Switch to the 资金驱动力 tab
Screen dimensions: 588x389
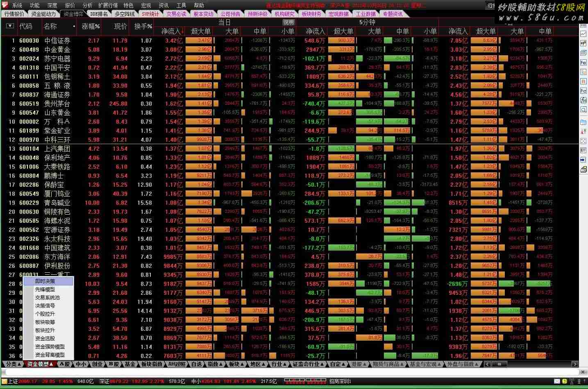click(x=43, y=14)
